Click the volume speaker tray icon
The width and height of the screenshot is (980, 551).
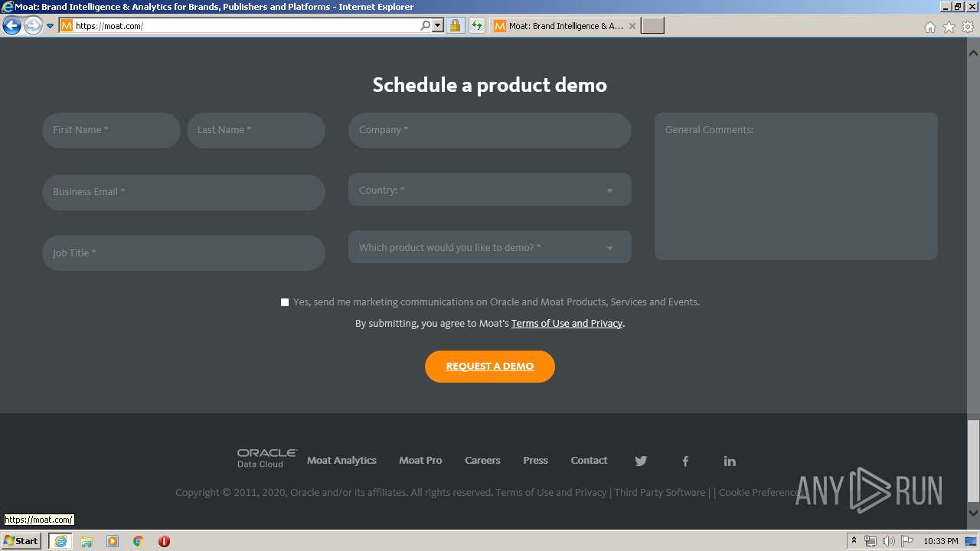pos(888,541)
